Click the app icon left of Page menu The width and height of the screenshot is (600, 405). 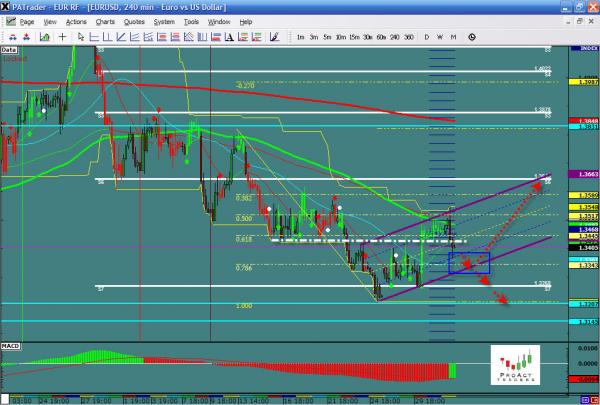point(9,21)
